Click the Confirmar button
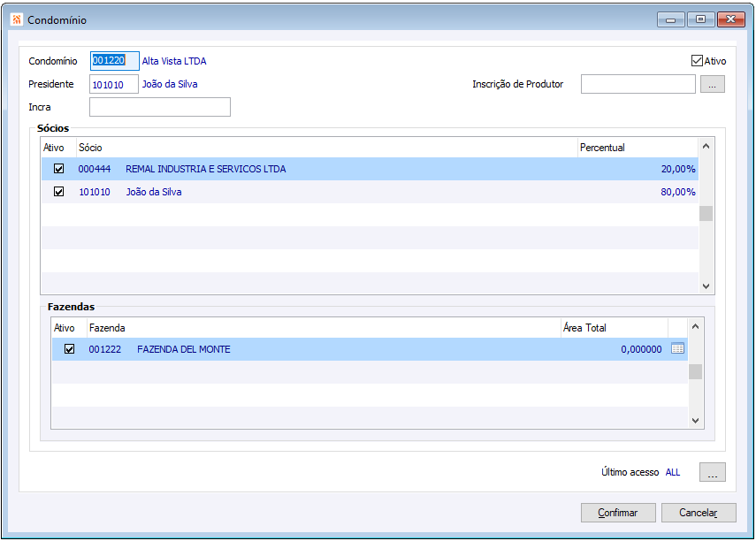This screenshot has height=541, width=756. pyautogui.click(x=618, y=513)
